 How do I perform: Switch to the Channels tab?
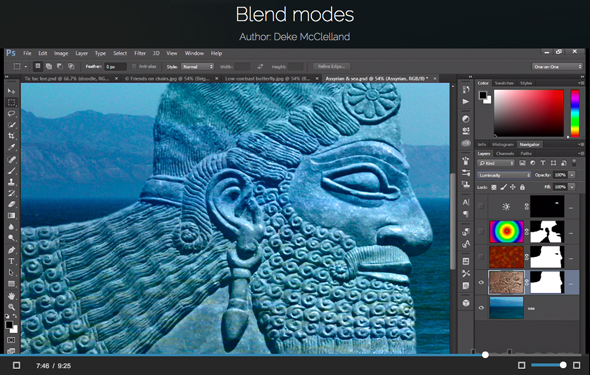click(505, 153)
